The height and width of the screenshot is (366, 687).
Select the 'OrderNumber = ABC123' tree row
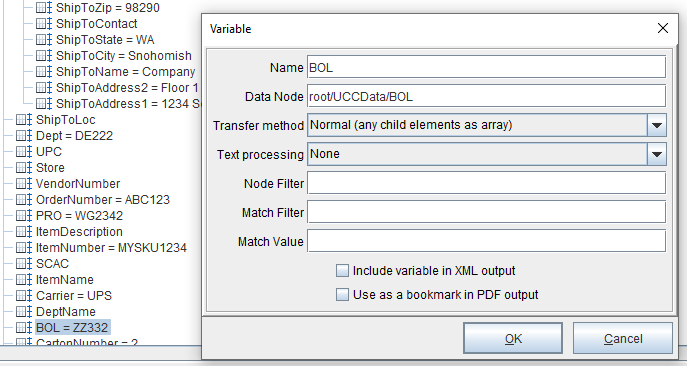[x=103, y=200]
